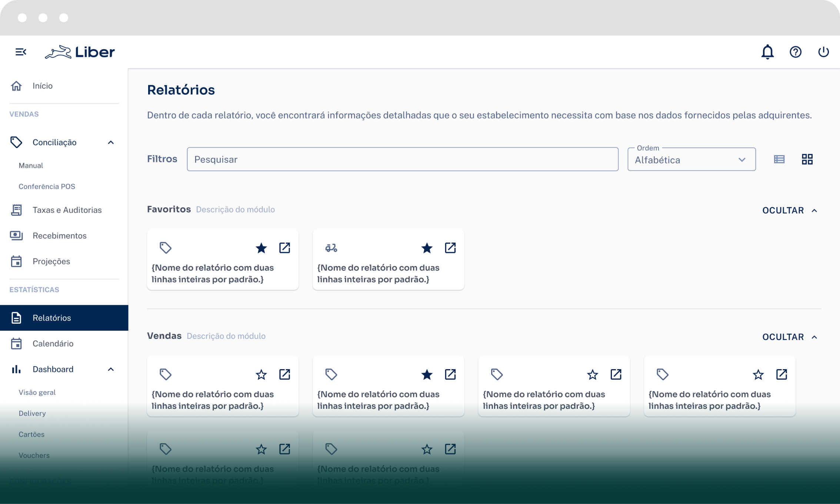The height and width of the screenshot is (504, 840).
Task: Collapse the Dashboard sidebar submenu
Action: pos(110,369)
